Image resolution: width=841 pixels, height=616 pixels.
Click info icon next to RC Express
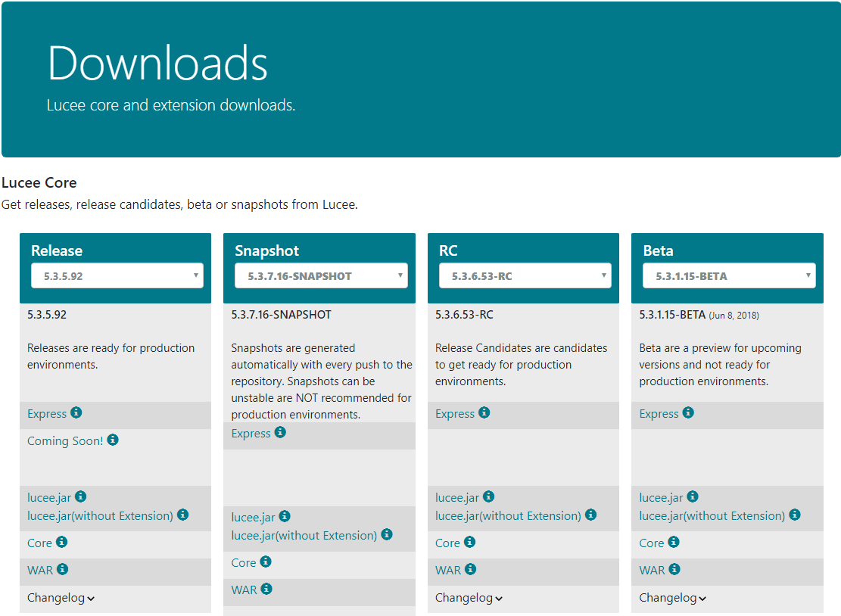click(484, 412)
